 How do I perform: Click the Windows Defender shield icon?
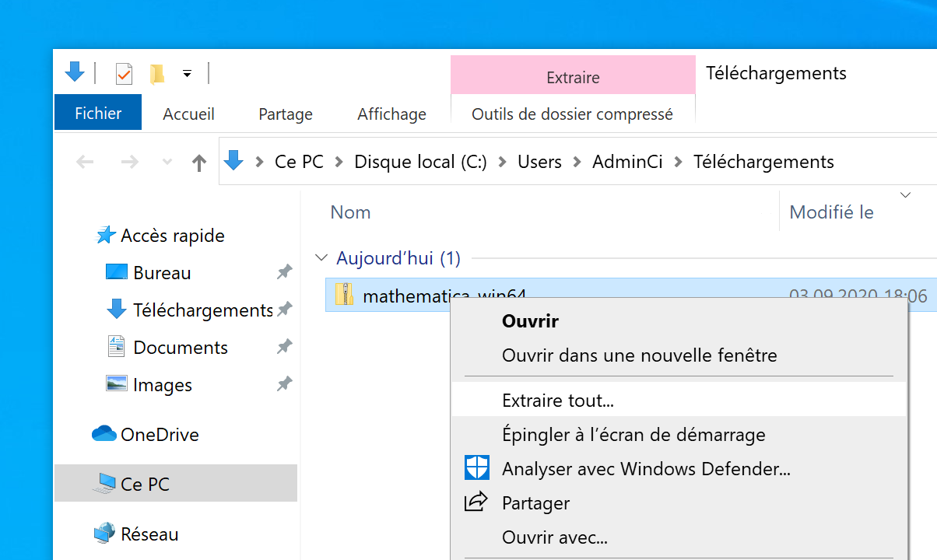click(x=476, y=468)
